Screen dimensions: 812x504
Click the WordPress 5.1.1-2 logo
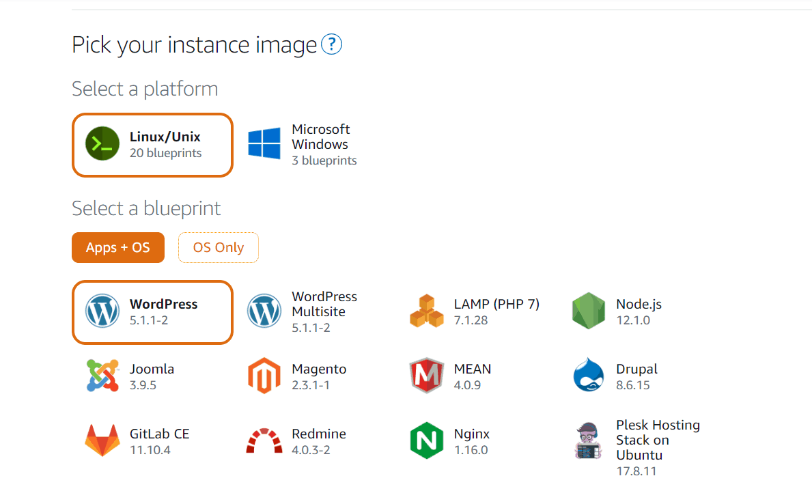(x=102, y=311)
